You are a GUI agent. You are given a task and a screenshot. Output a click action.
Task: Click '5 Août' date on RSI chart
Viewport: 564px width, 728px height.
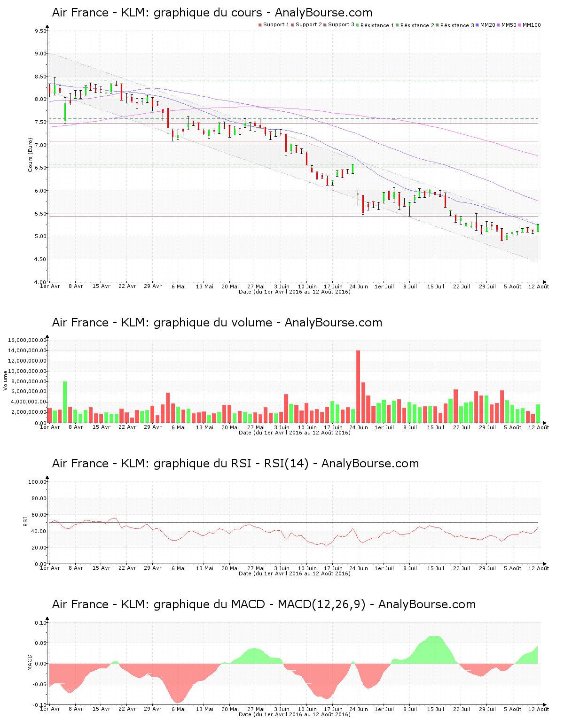point(513,568)
